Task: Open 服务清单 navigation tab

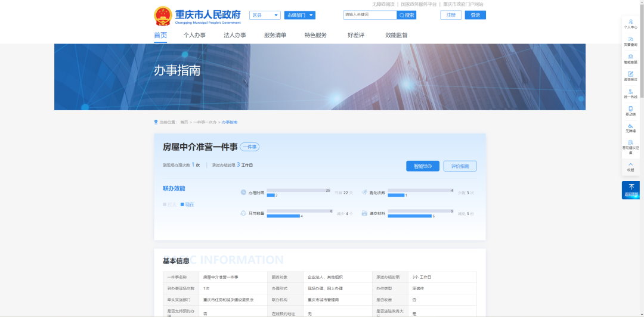Action: click(x=275, y=35)
